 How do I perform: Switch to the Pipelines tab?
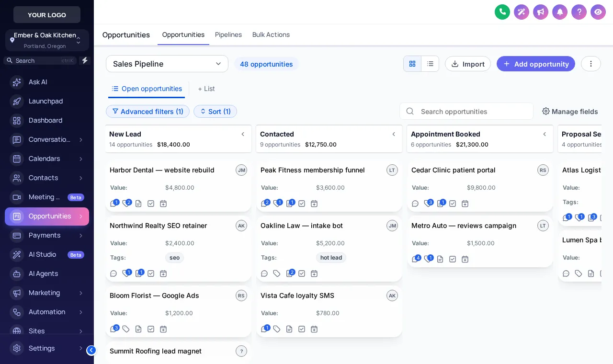point(228,34)
